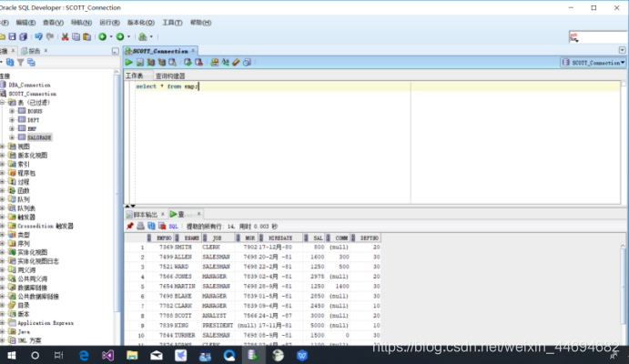Screen dimensions: 629x364
Task: Open the 工具(T) menu
Action: tap(172, 23)
